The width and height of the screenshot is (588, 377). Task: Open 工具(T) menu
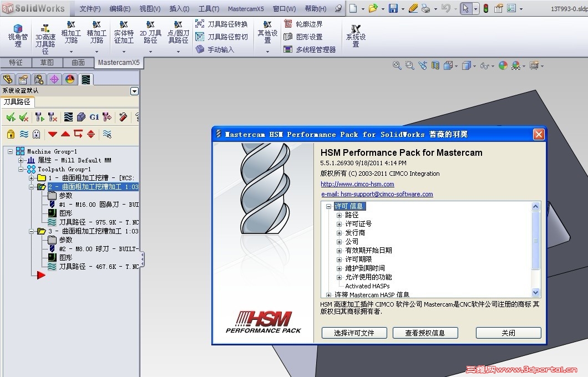[209, 8]
